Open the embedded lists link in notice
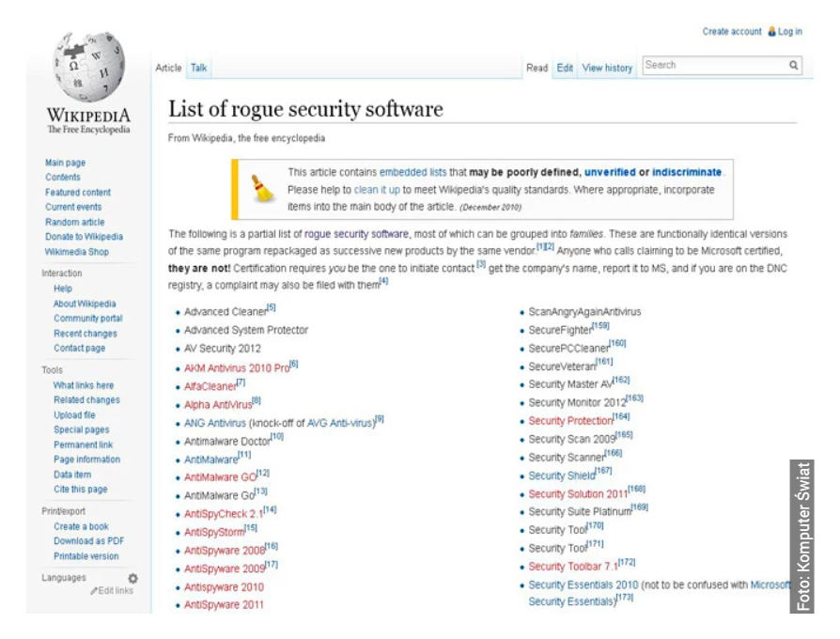The width and height of the screenshot is (840, 639). (x=412, y=173)
